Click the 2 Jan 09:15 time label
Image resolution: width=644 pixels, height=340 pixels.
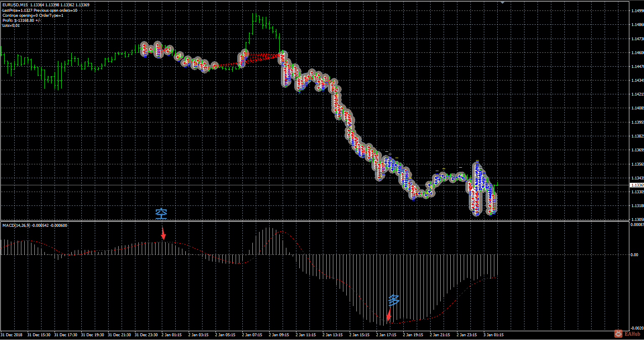(x=279, y=335)
